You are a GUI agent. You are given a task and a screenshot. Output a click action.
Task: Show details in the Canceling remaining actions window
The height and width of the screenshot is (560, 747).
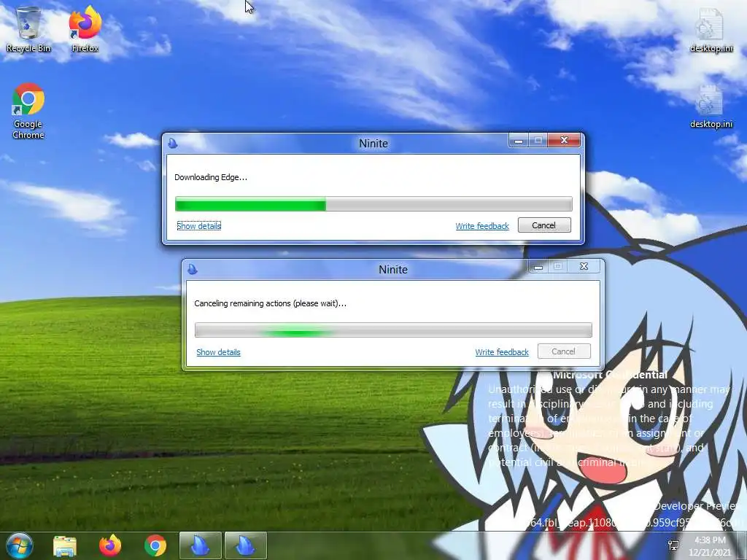[x=218, y=352]
